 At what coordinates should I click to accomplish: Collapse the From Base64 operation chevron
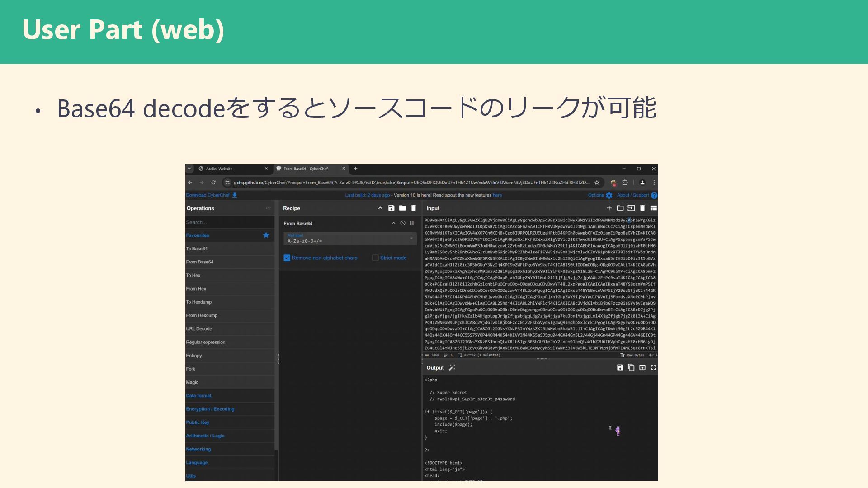pyautogui.click(x=393, y=223)
